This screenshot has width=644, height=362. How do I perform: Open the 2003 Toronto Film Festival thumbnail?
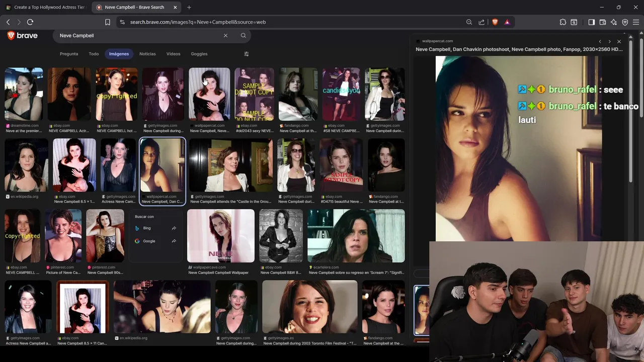click(310, 307)
